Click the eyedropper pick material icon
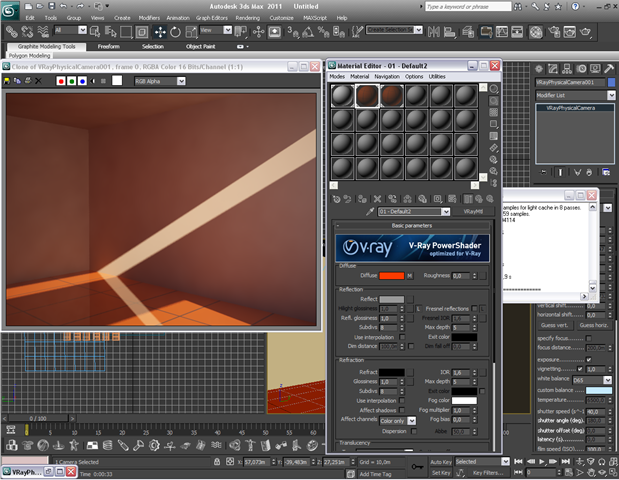 click(370, 212)
